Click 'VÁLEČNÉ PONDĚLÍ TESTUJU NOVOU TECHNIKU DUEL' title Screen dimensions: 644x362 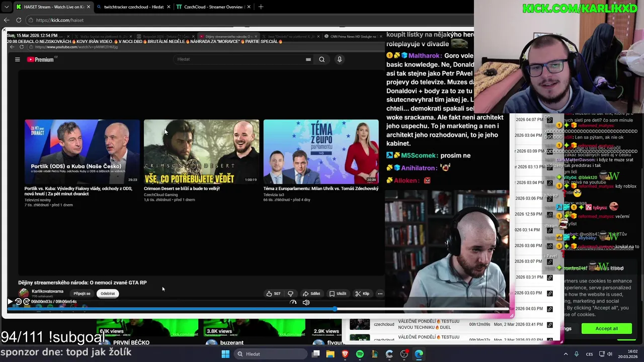[429, 324]
